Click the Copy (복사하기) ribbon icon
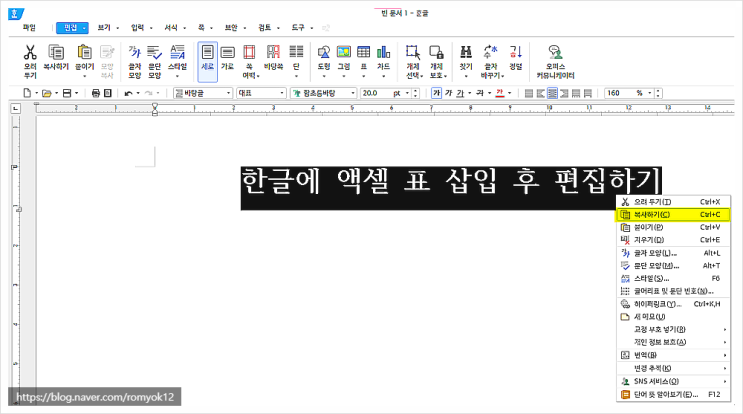743x414 pixels. (x=56, y=58)
